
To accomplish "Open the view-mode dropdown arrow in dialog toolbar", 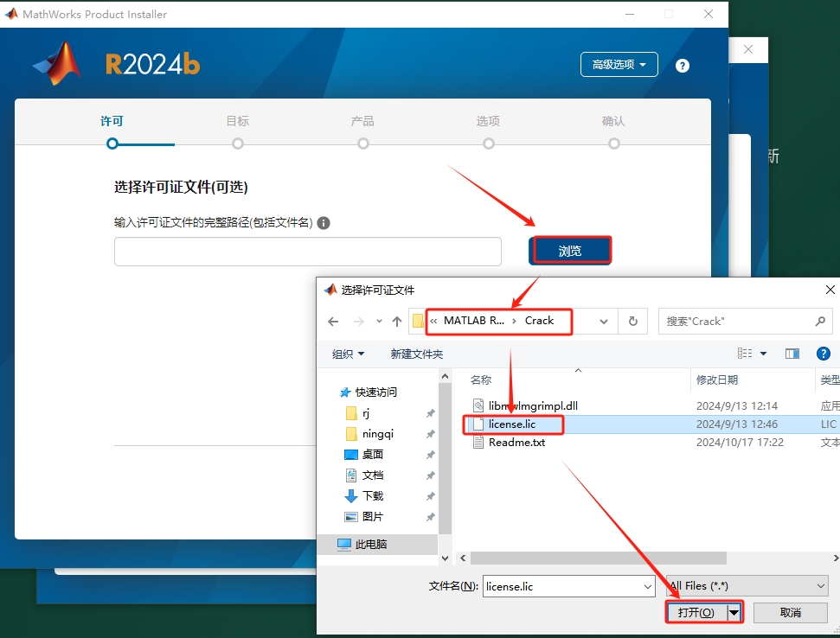I will (764, 353).
